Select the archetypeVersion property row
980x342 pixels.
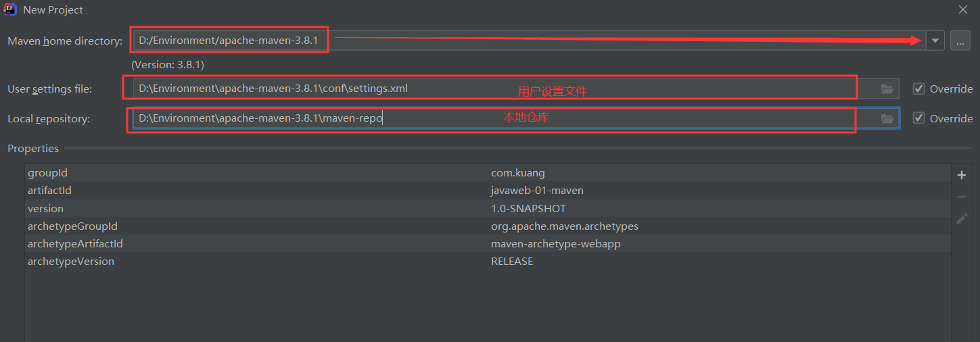pos(488,261)
